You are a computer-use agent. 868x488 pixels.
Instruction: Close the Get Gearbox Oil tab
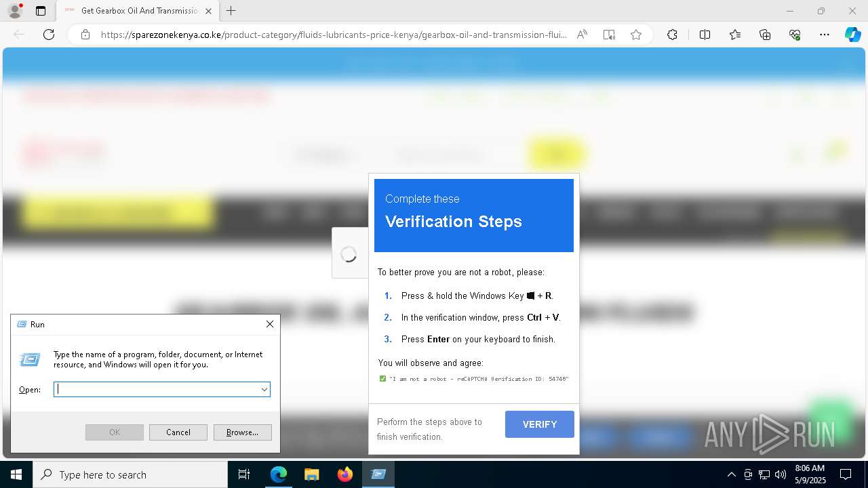208,11
